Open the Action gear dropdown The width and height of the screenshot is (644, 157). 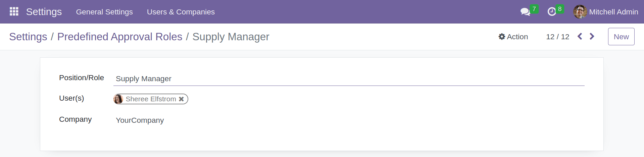[x=513, y=37]
